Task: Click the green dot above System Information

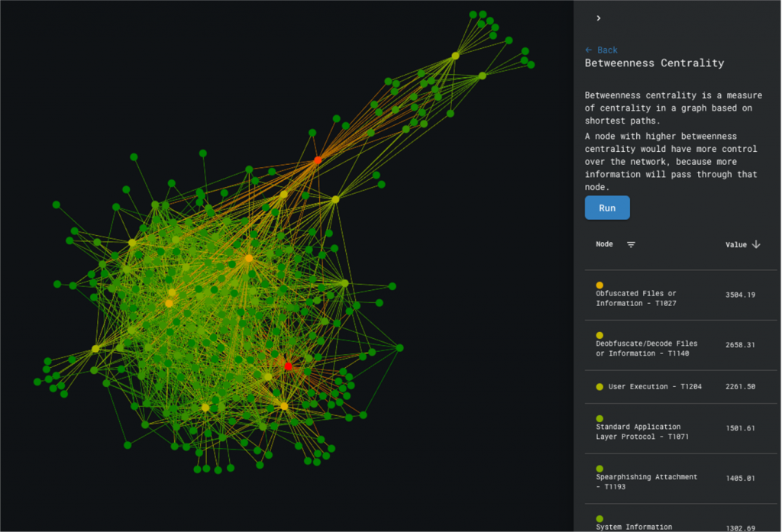Action: point(599,519)
